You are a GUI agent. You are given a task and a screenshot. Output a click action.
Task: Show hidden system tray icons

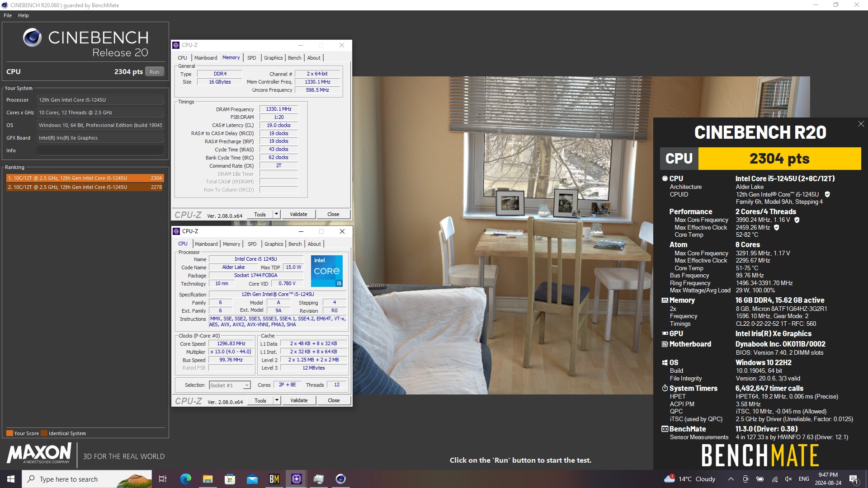(731, 479)
